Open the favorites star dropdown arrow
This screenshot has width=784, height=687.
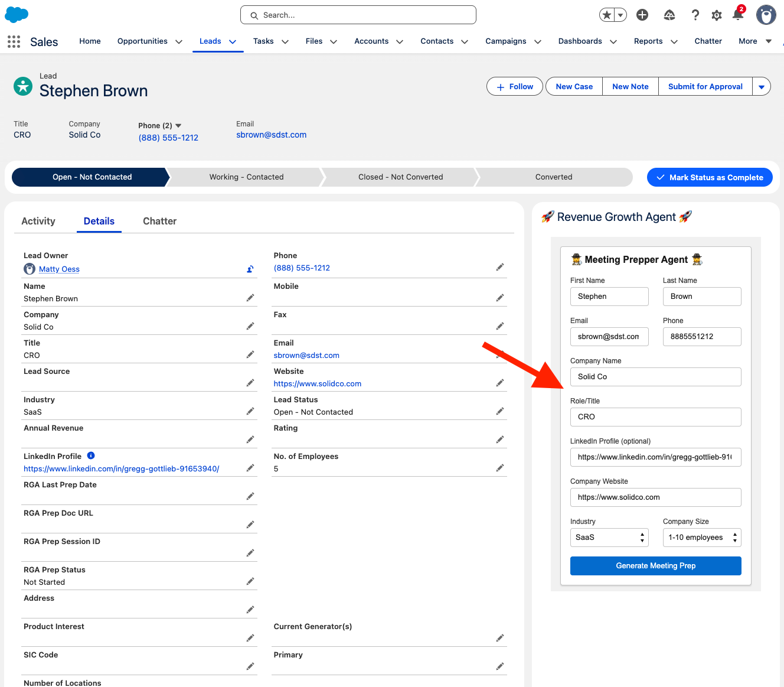pos(620,15)
